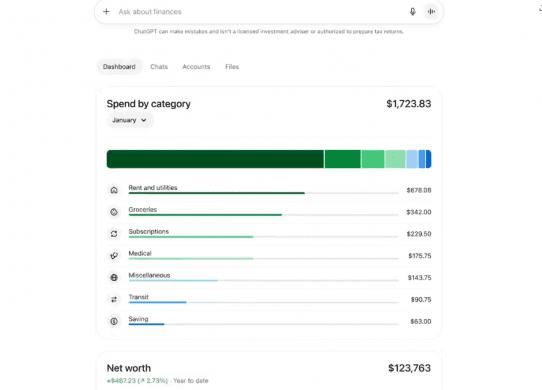The height and width of the screenshot is (390, 542).
Task: Select the Transit category label
Action: tap(139, 297)
